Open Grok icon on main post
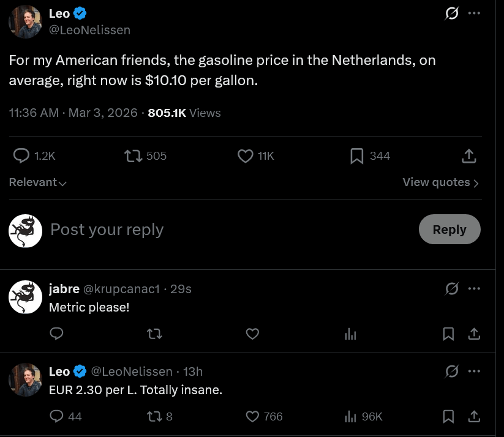 (451, 13)
